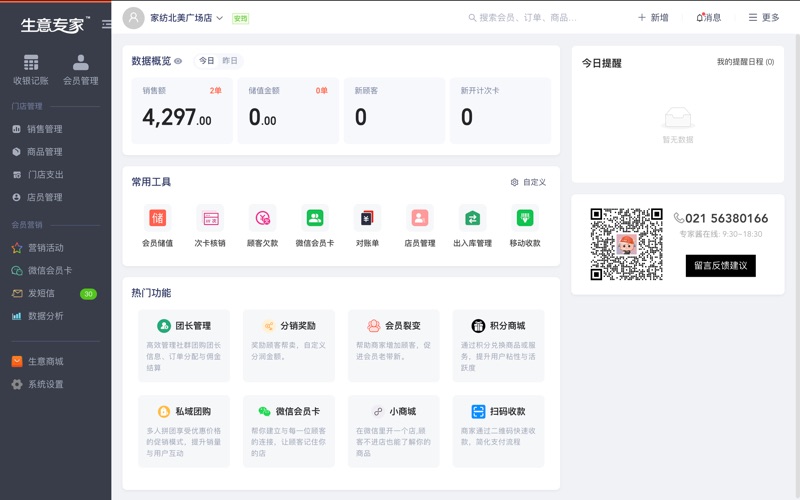Click the 生意专家 logo

(55, 24)
